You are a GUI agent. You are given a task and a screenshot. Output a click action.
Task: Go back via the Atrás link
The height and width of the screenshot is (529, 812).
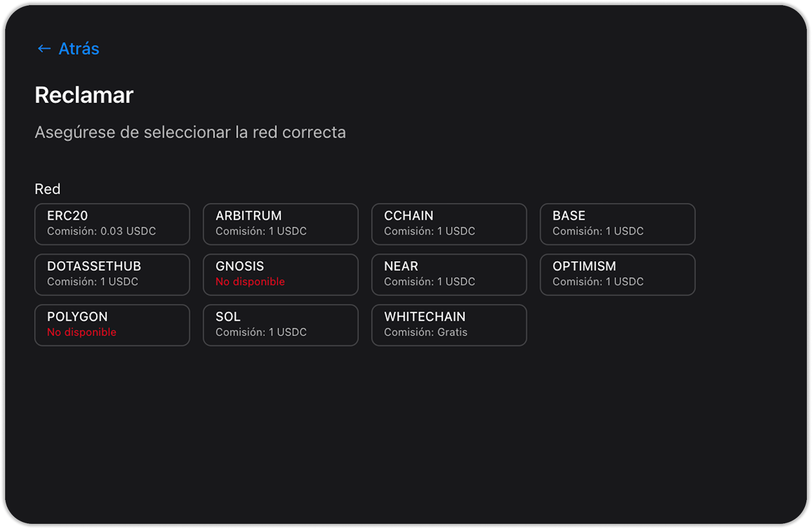tap(79, 49)
